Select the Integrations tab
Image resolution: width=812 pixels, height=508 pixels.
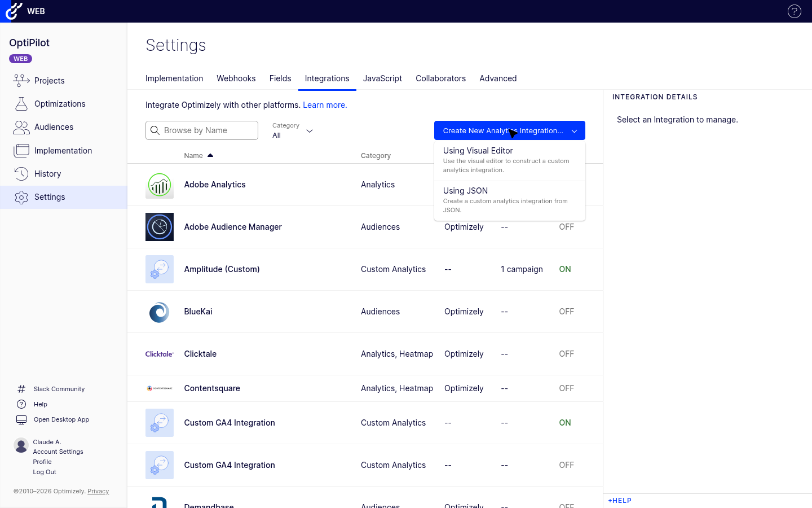pos(327,78)
